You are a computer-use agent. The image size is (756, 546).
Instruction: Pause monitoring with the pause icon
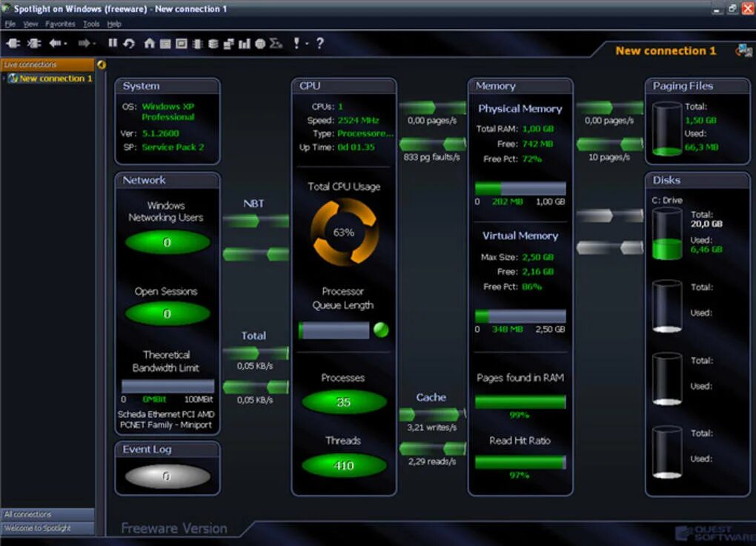click(113, 44)
